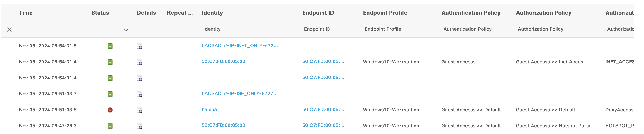
Task: Click the Authentication Policy filter field
Action: 475,29
